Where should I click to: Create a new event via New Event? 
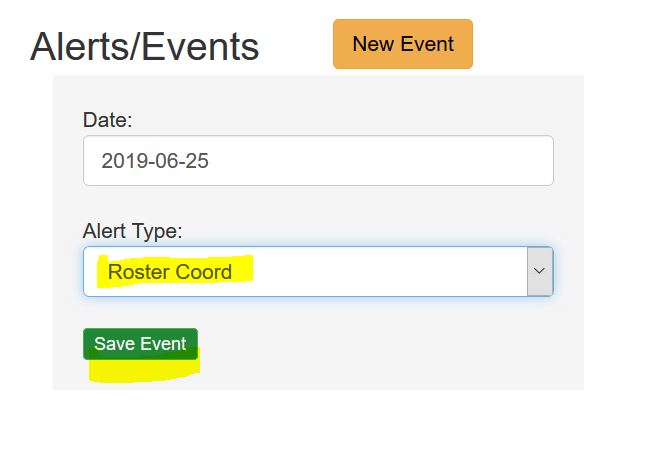pyautogui.click(x=402, y=45)
